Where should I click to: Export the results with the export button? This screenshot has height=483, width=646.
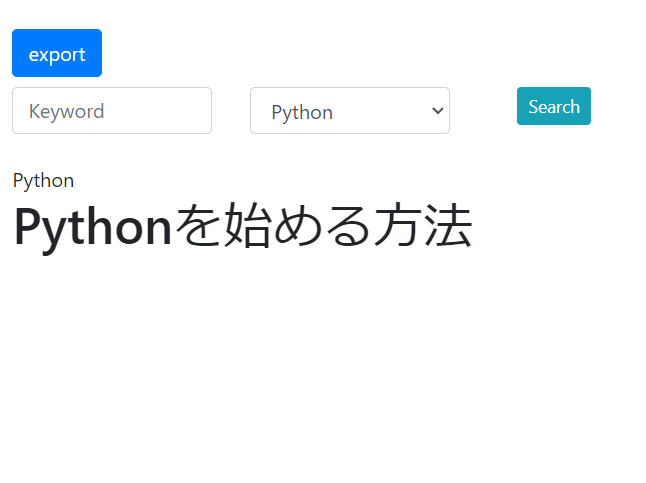(57, 53)
